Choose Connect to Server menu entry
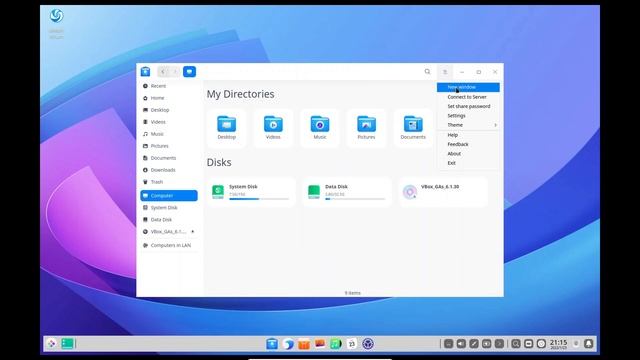Screen dimensions: 640x360 click(468, 97)
